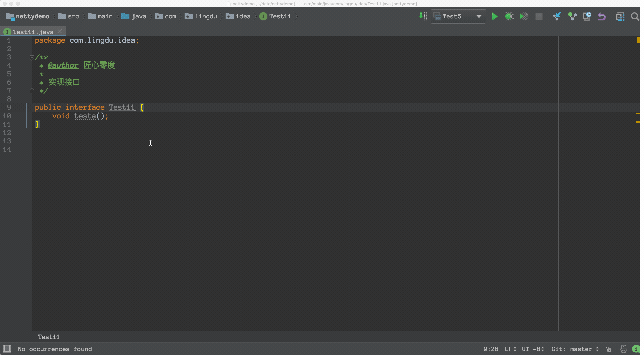Update project from version control

click(x=557, y=16)
